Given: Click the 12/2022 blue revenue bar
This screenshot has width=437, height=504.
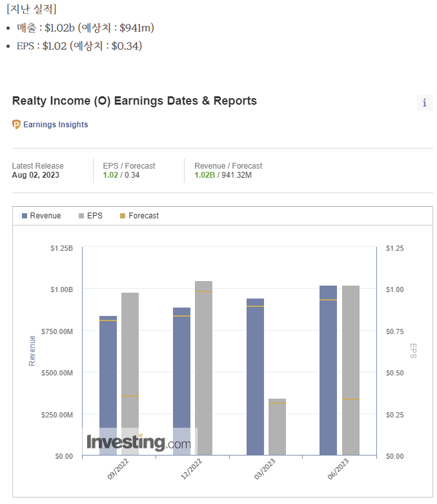Looking at the screenshot, I should click(x=181, y=381).
